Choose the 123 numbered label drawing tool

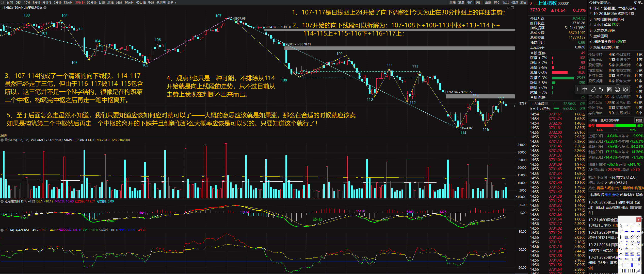click(x=626, y=237)
